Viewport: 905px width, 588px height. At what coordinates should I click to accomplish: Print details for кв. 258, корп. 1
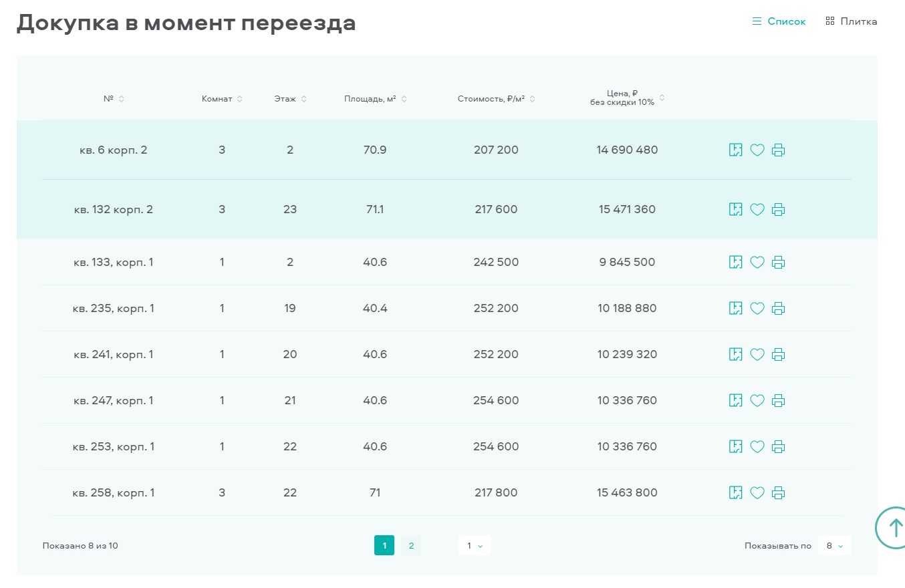coord(778,493)
